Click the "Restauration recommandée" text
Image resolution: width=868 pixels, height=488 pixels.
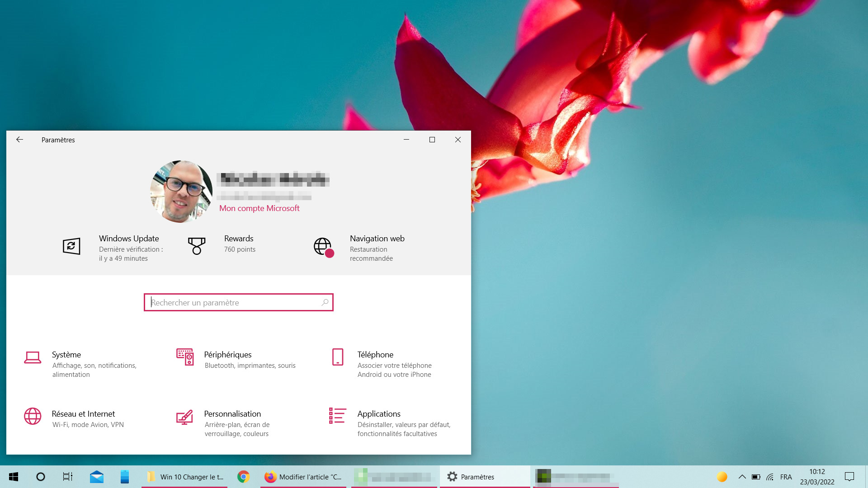click(371, 254)
